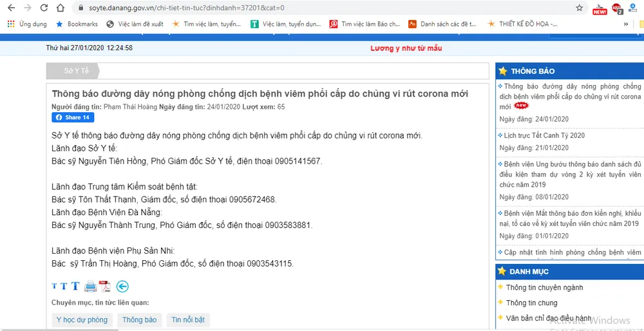This screenshot has height=331, width=644.
Task: Select the Sở Y tế breadcrumb tab
Action: (76, 71)
